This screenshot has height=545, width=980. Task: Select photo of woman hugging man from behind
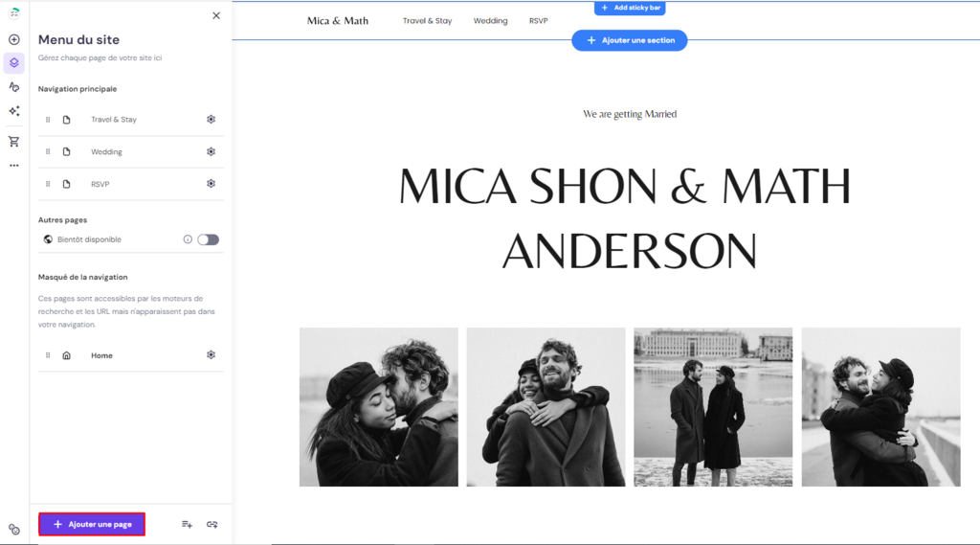[x=546, y=407]
